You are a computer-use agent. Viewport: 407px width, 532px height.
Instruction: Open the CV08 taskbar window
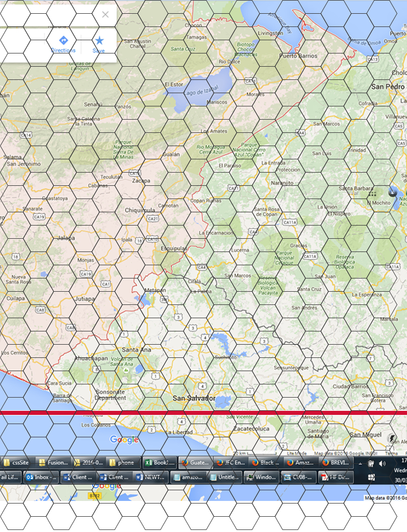coord(298,477)
